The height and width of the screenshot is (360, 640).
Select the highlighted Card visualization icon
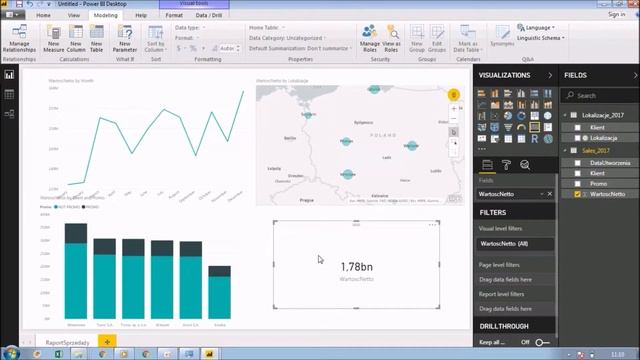tap(534, 127)
